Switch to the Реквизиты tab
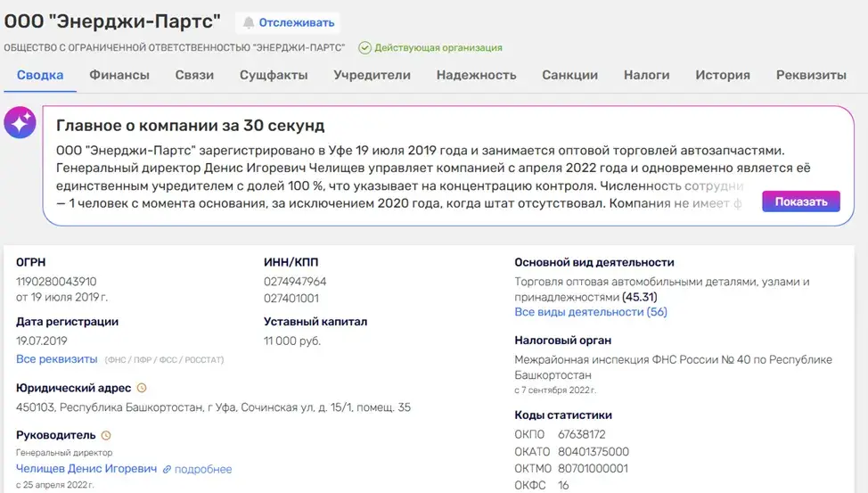Screen dimensions: 868x493 coord(811,75)
